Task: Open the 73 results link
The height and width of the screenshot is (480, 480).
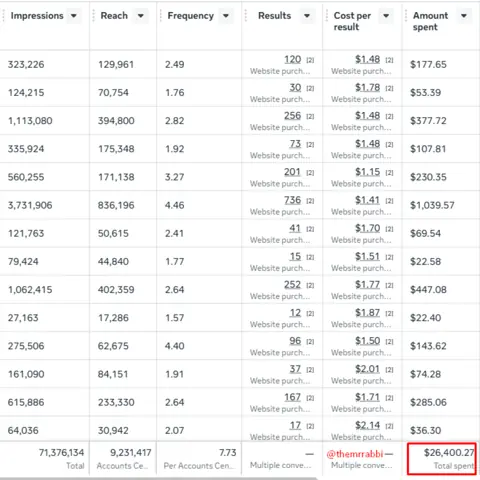Action: [x=295, y=144]
